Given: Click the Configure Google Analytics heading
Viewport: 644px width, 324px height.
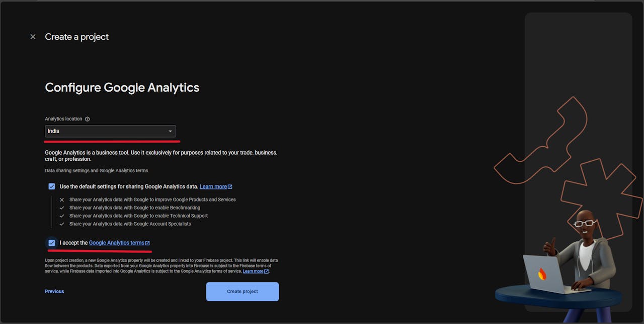Looking at the screenshot, I should click(122, 88).
